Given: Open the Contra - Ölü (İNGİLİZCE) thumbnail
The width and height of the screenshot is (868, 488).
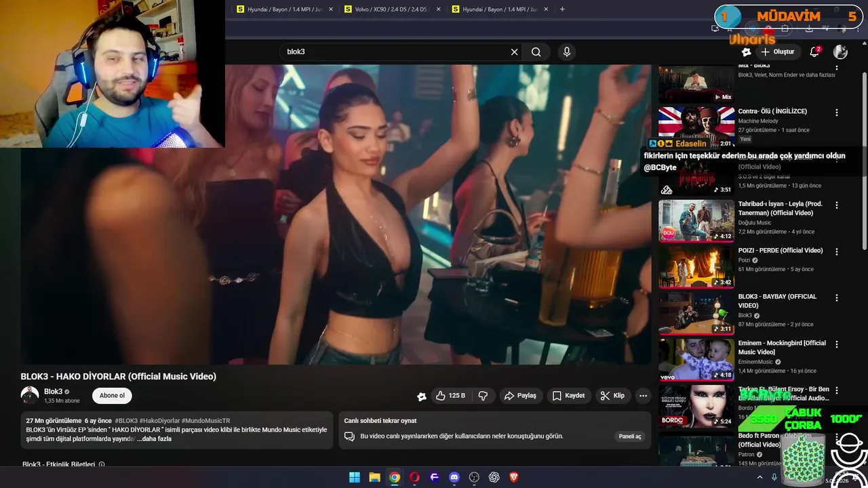Looking at the screenshot, I should 696,127.
